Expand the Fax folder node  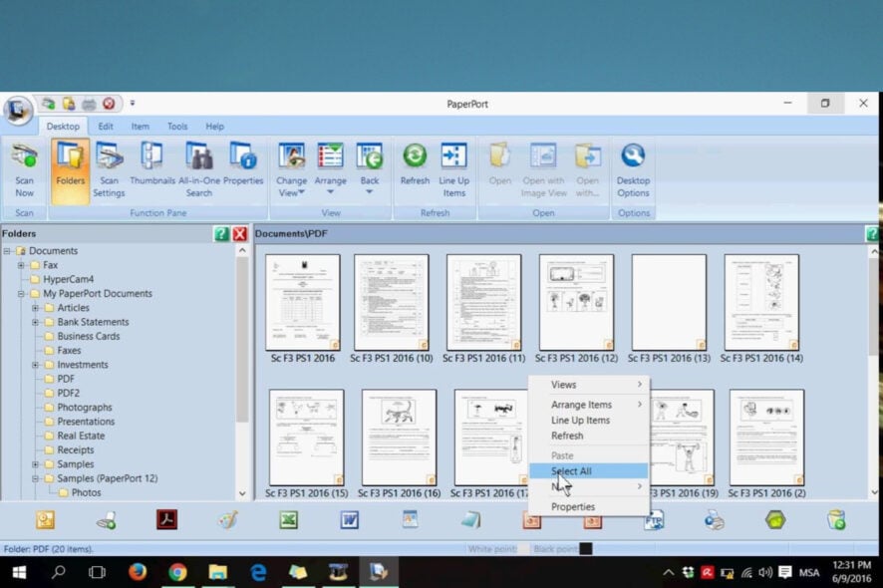click(21, 265)
